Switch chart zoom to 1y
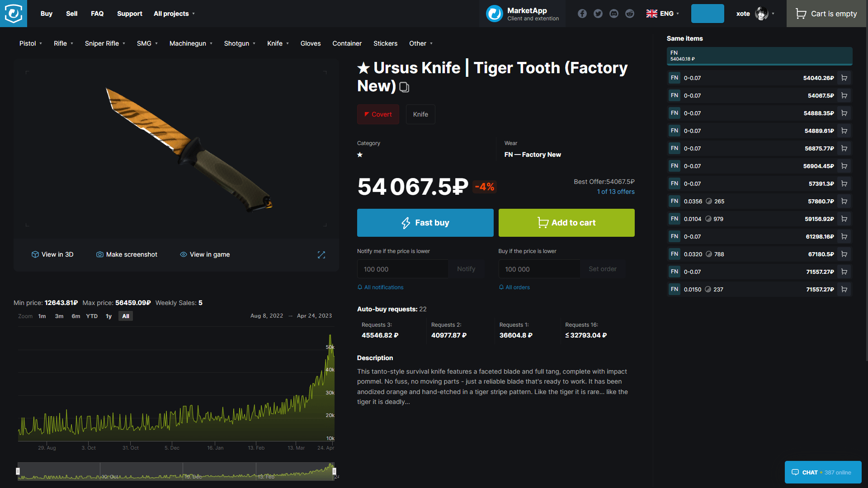This screenshot has height=488, width=868. coord(108,316)
